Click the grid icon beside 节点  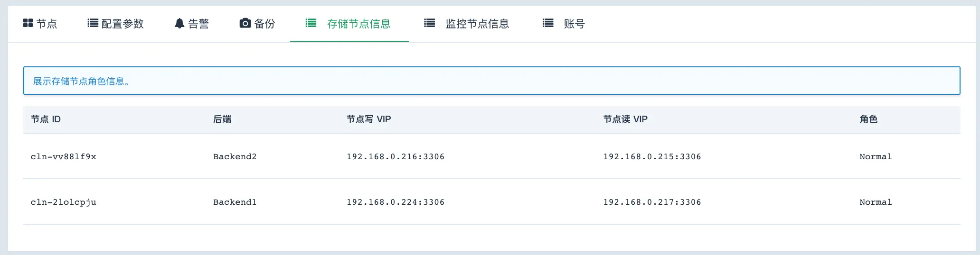click(28, 23)
